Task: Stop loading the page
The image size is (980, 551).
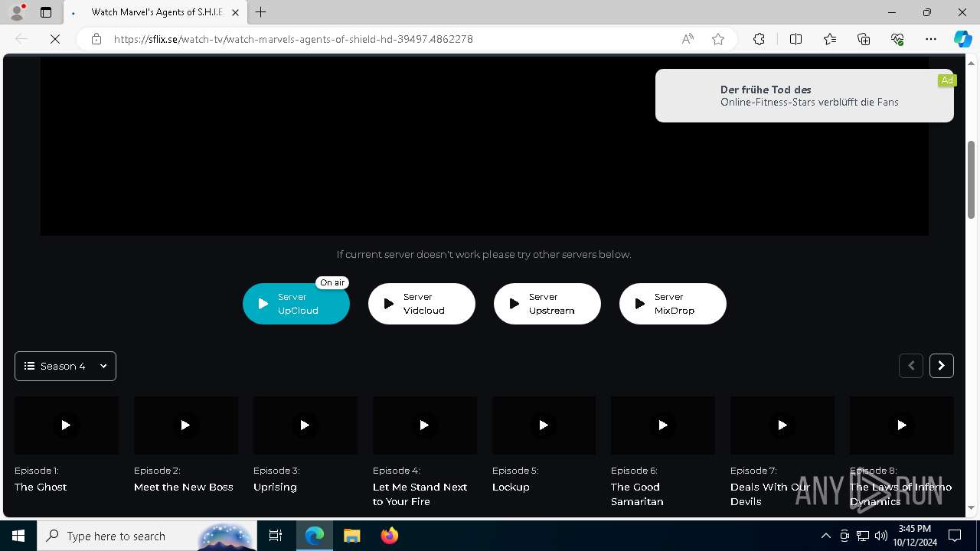Action: (55, 39)
